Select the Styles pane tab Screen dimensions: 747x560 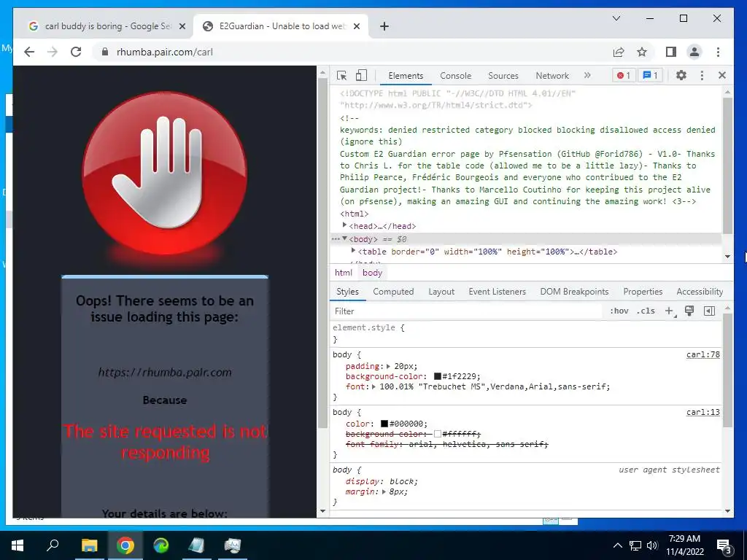(x=347, y=292)
